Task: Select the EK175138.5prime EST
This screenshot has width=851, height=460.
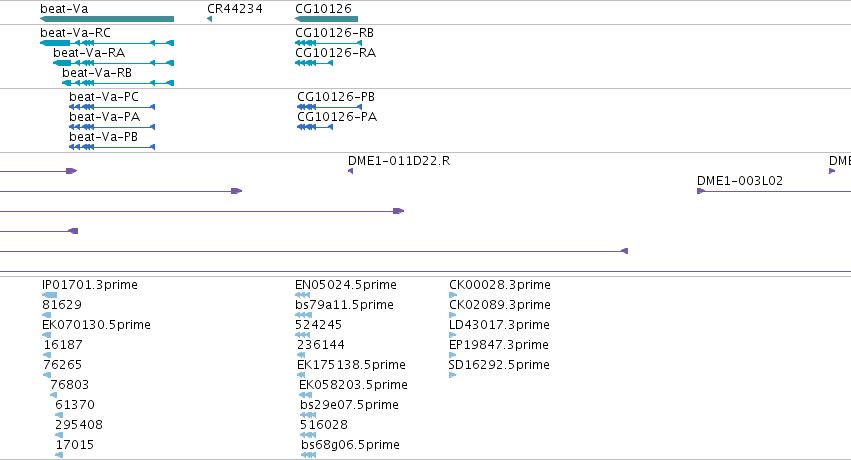Action: tap(351, 365)
